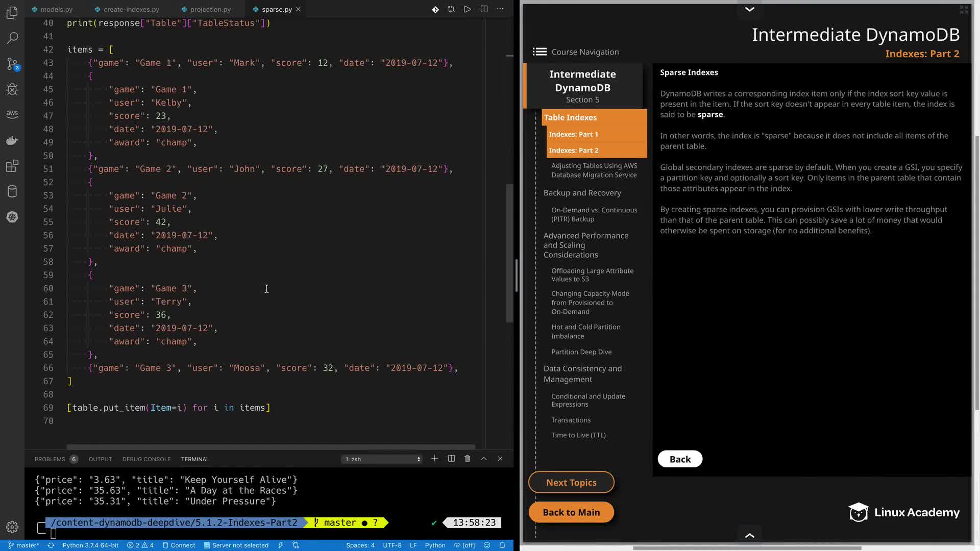Split the editor right
Screen dimensions: 980x551
point(484,9)
